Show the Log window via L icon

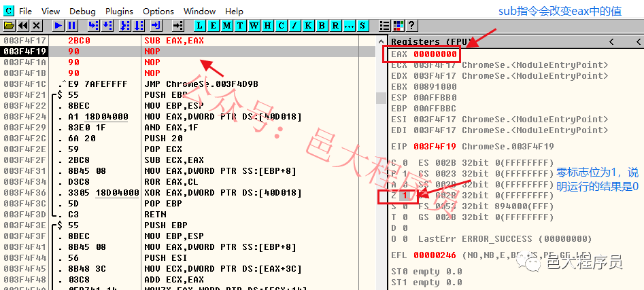point(200,26)
